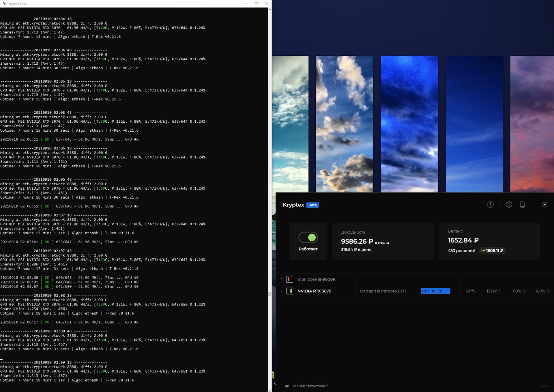
Task: Click the 433 решений text
Action: pyautogui.click(x=461, y=251)
